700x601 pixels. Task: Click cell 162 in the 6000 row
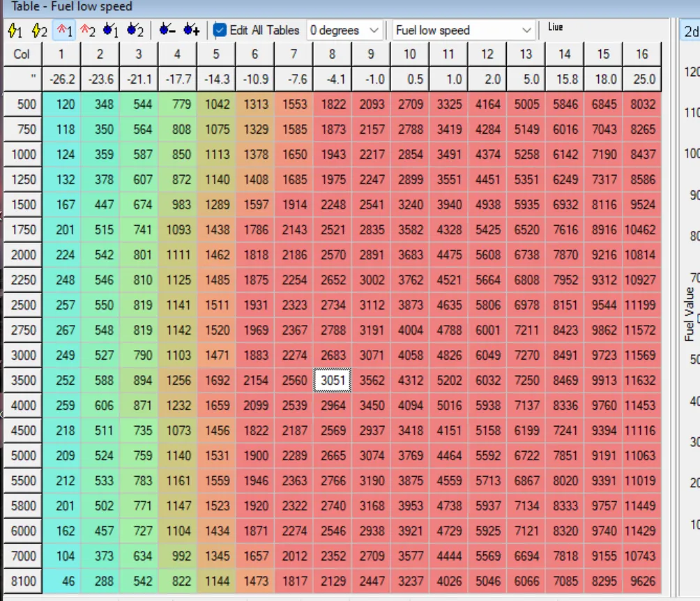[x=61, y=531]
